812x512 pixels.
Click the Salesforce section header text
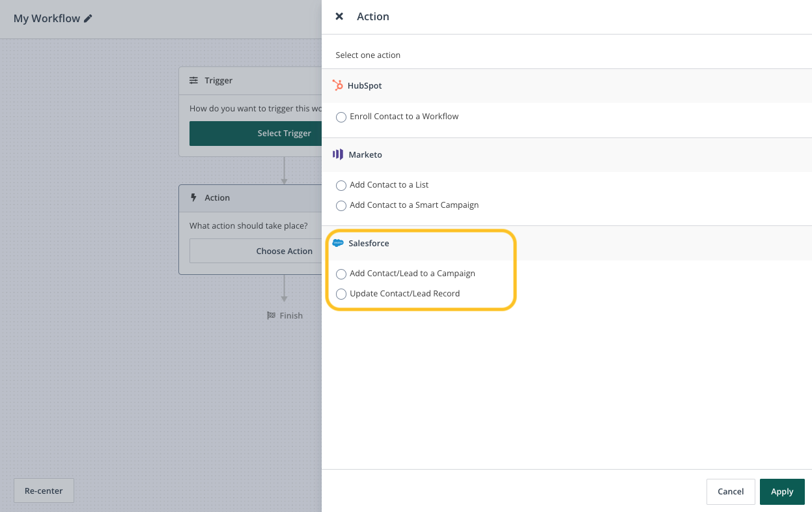click(369, 243)
